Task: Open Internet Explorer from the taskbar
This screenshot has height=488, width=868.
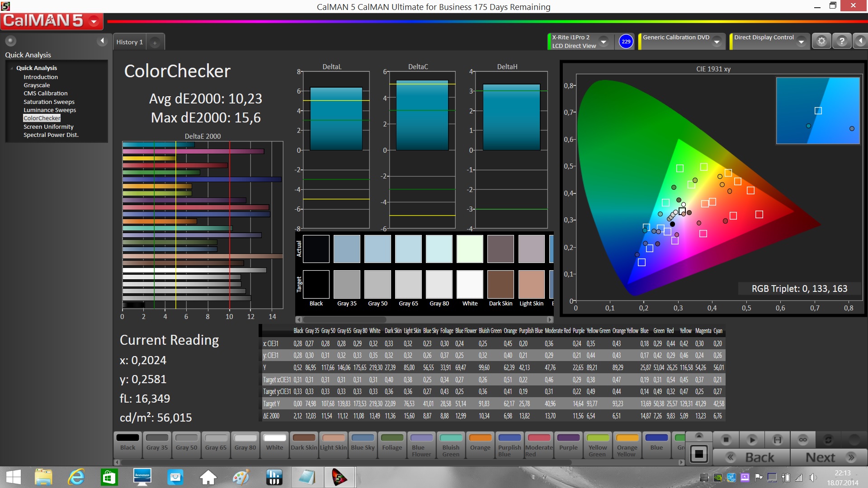Action: click(76, 477)
